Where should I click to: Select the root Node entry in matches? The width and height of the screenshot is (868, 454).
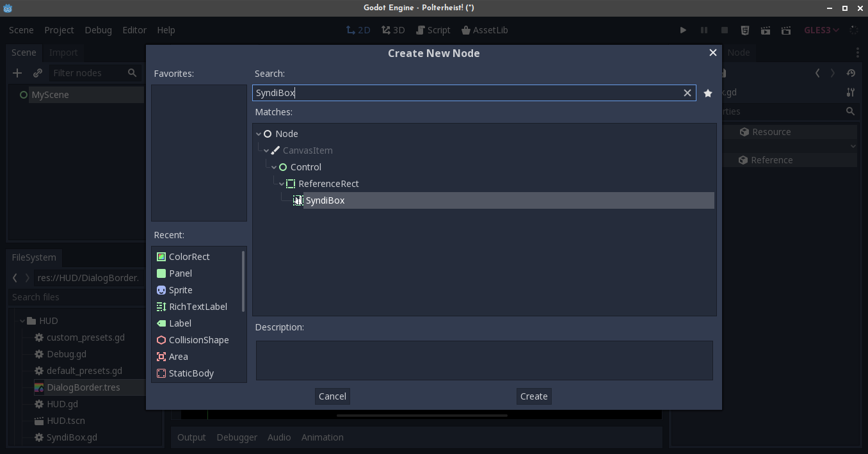(286, 134)
